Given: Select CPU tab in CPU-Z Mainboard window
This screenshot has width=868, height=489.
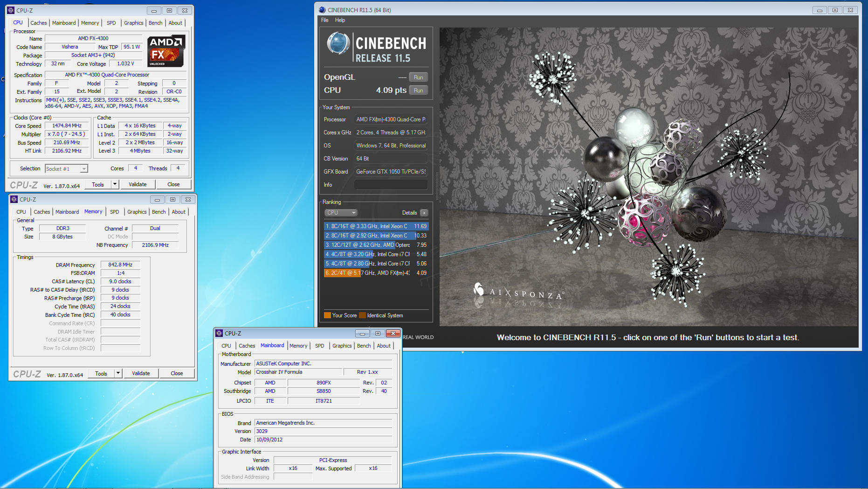Looking at the screenshot, I should click(227, 346).
